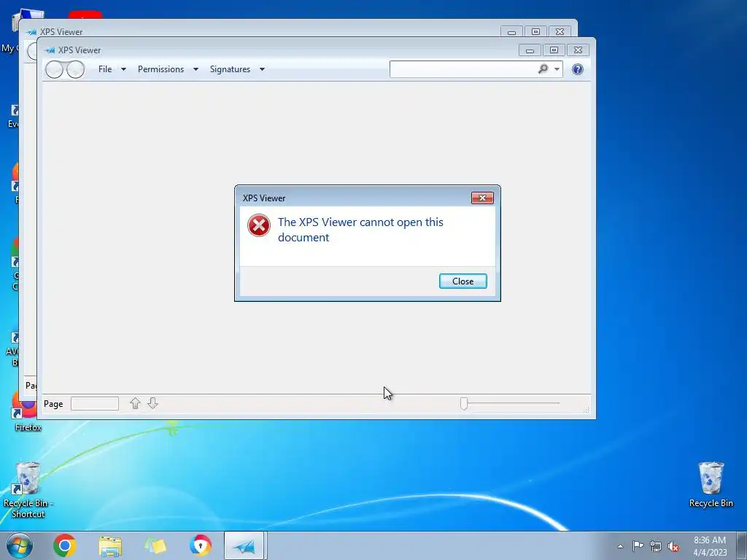The height and width of the screenshot is (560, 747).
Task: Open the clock showing 8:36 AM
Action: (710, 546)
